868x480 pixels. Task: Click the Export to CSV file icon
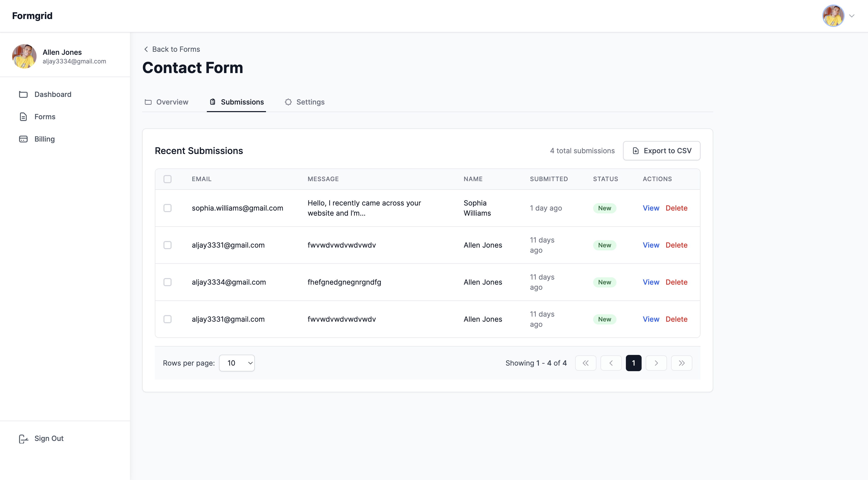tap(636, 150)
